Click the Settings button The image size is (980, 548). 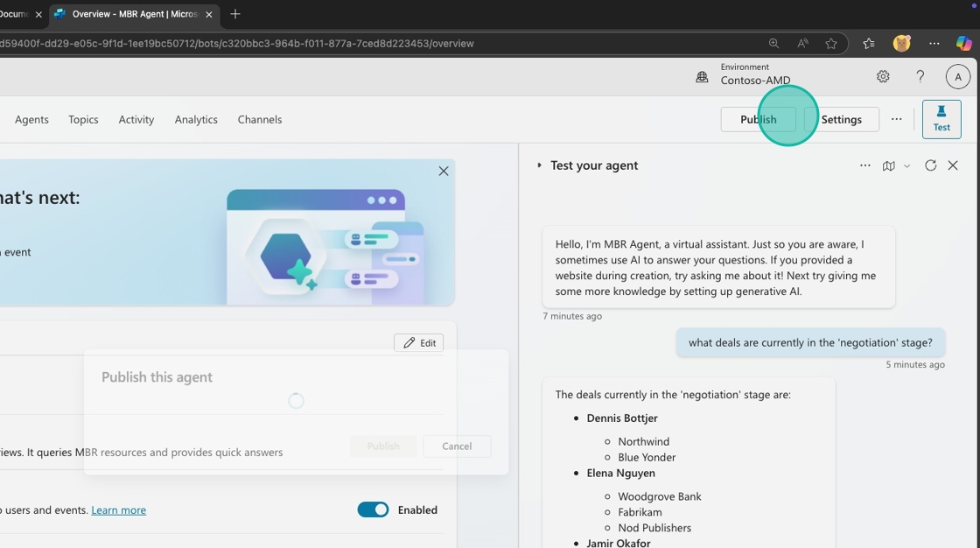(x=841, y=119)
